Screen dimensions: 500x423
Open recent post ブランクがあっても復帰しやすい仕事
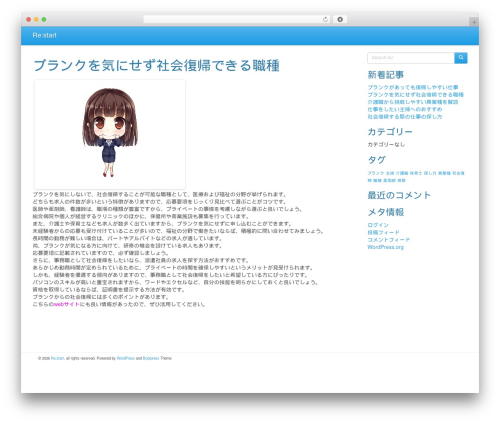(x=413, y=87)
